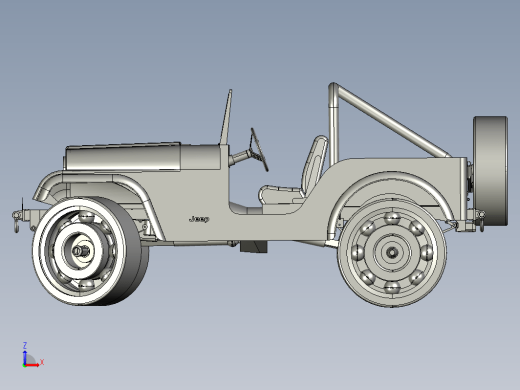The image size is (520, 390).
Task: Select the rear wheel hub center
Action: pyautogui.click(x=392, y=252)
